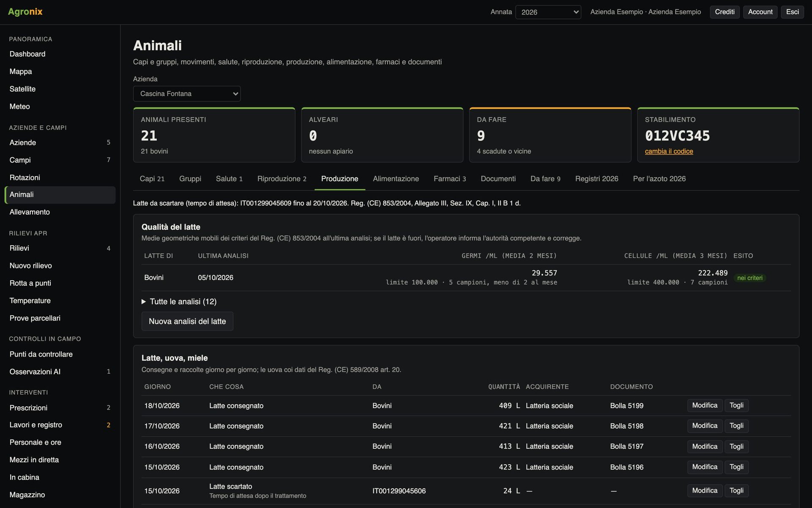Open Lavori e registro in sidebar
The image size is (812, 508).
(x=60, y=425)
